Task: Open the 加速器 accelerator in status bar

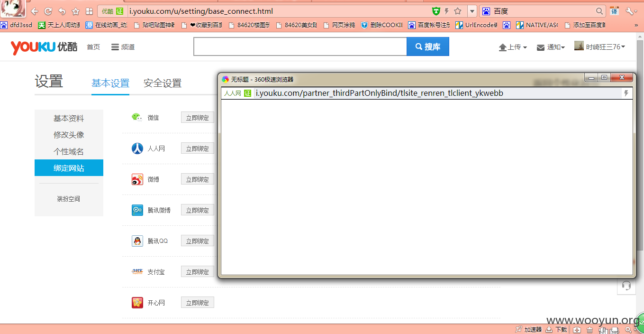Action: pyautogui.click(x=528, y=329)
